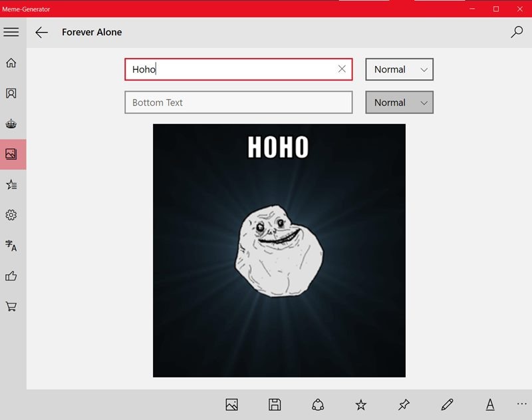Open the bottom text Normal style dropdown
Screen dimensions: 532x420
click(399, 103)
